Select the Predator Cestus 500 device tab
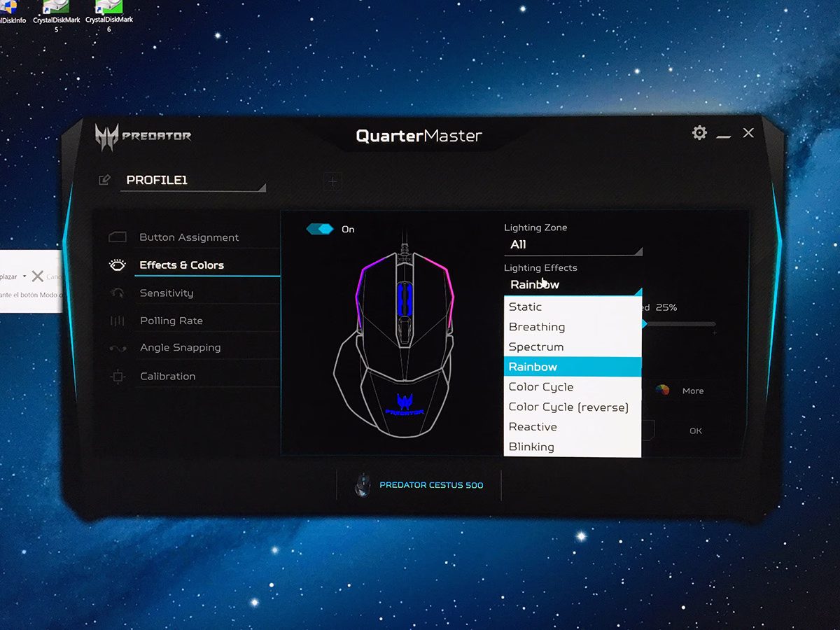 (x=419, y=485)
